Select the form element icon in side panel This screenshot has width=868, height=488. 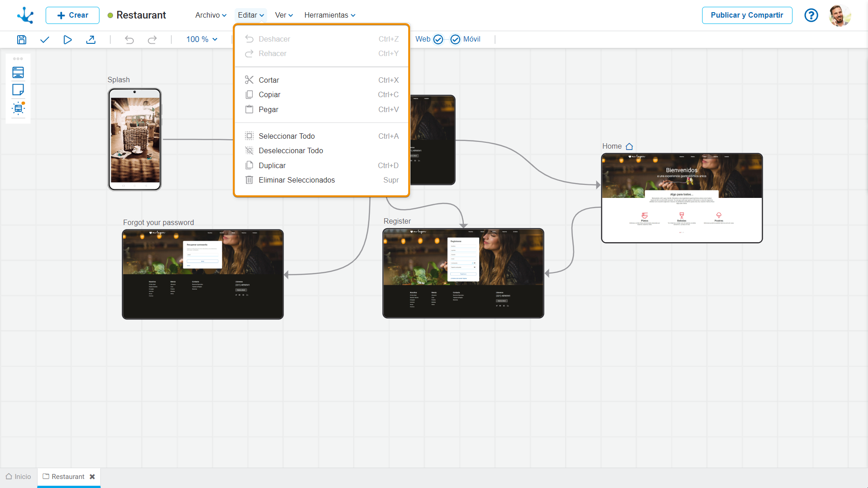(18, 72)
